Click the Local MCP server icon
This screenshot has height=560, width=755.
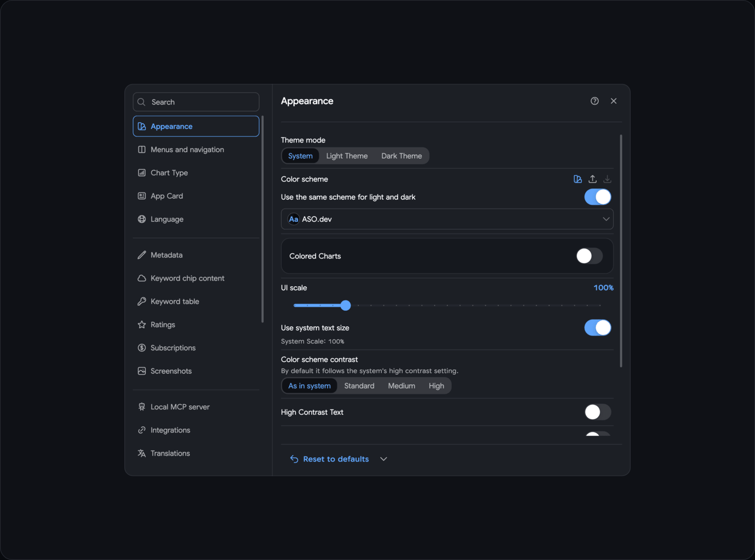click(142, 407)
